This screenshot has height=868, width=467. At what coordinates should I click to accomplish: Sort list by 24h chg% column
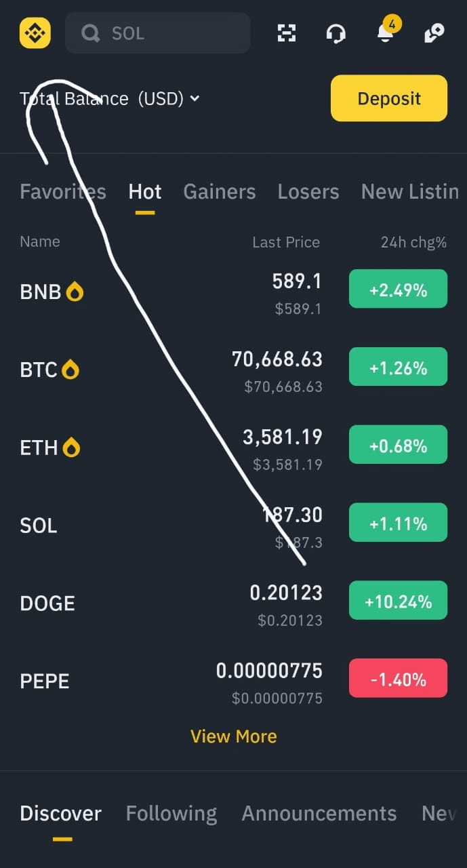(413, 242)
